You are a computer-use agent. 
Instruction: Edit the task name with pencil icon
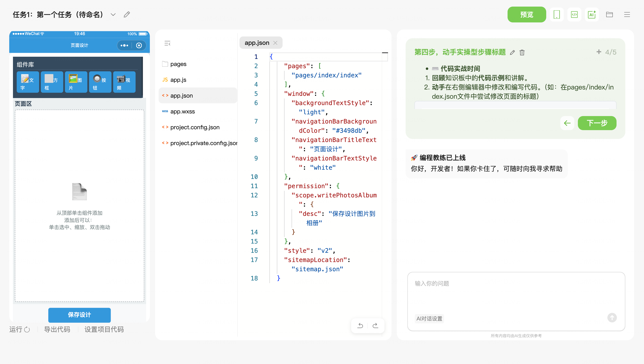point(127,15)
